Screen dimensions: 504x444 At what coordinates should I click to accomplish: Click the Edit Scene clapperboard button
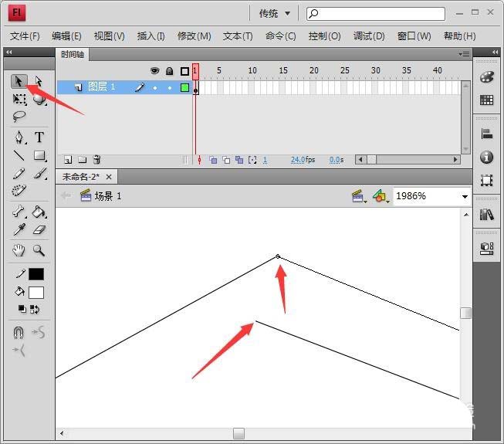(x=359, y=196)
